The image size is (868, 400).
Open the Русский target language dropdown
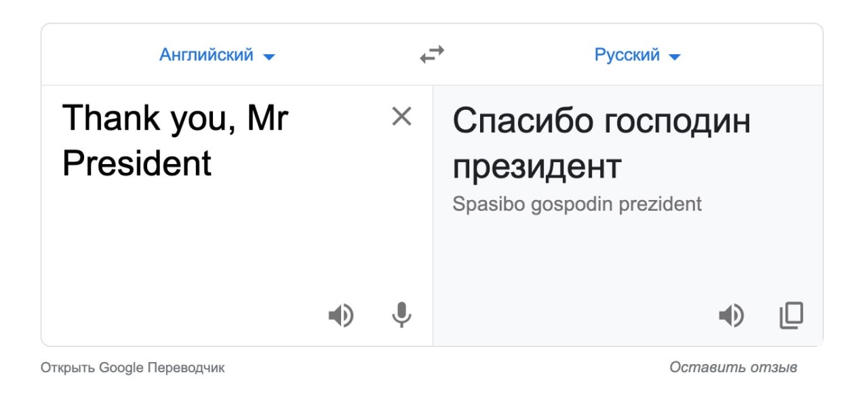(637, 55)
